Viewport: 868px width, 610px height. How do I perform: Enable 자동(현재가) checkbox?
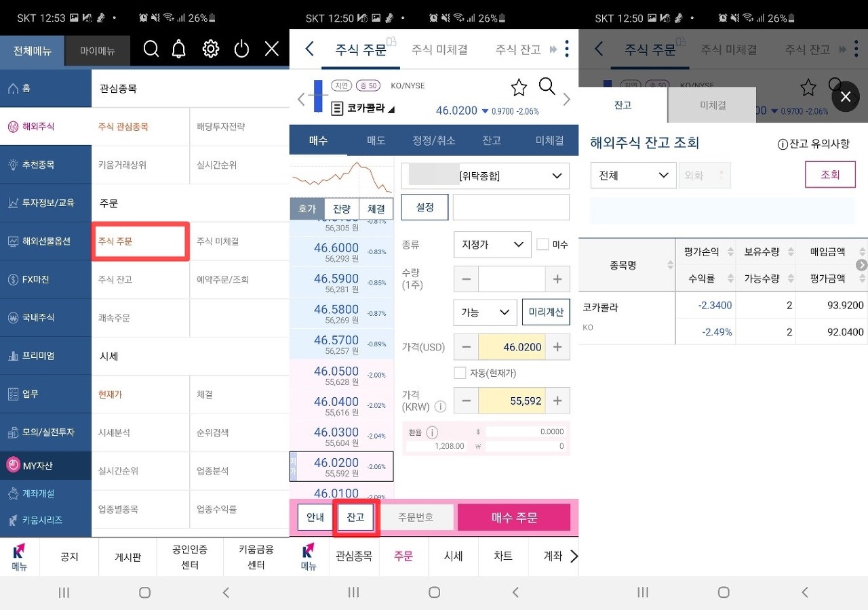tap(460, 373)
